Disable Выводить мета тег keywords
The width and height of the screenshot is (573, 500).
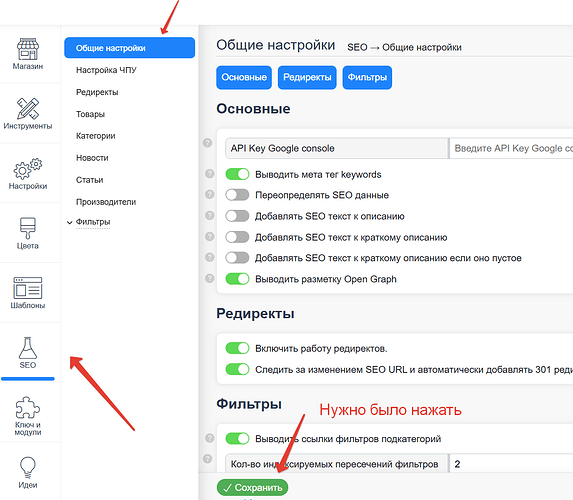(x=237, y=174)
